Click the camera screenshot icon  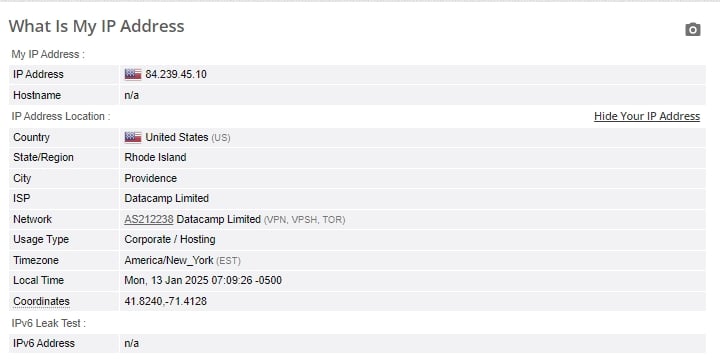coord(692,29)
